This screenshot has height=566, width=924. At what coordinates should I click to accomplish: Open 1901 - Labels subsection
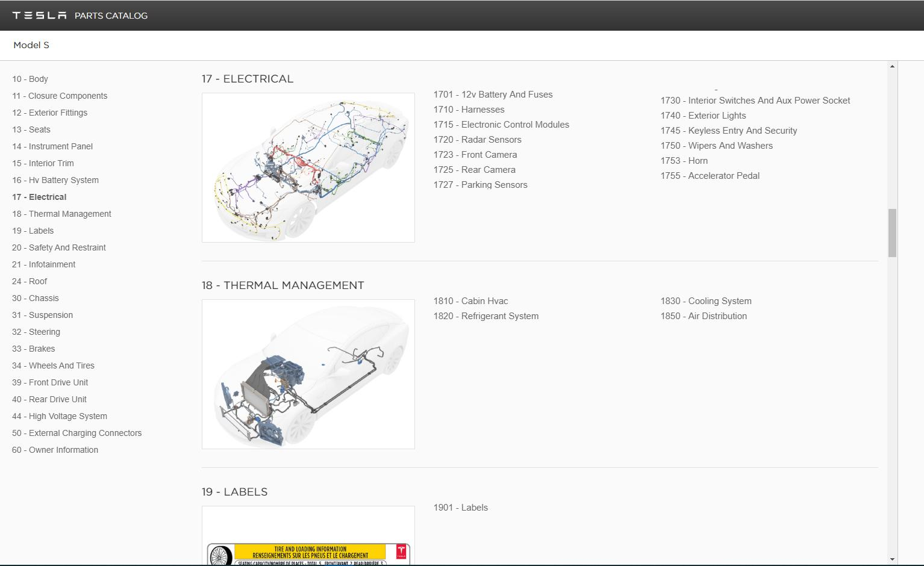click(461, 508)
